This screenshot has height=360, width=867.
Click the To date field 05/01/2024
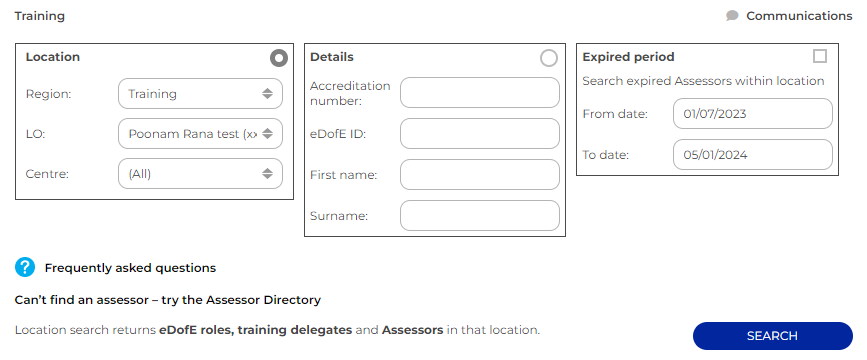(753, 155)
